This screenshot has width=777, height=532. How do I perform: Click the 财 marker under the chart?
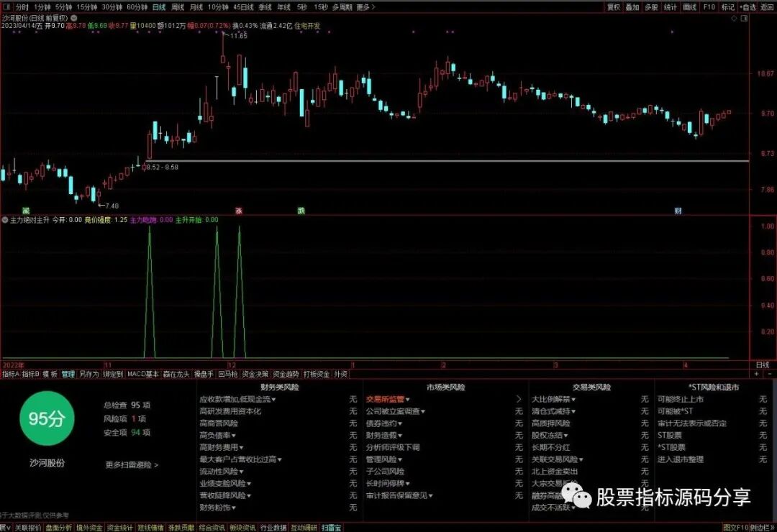pos(678,211)
